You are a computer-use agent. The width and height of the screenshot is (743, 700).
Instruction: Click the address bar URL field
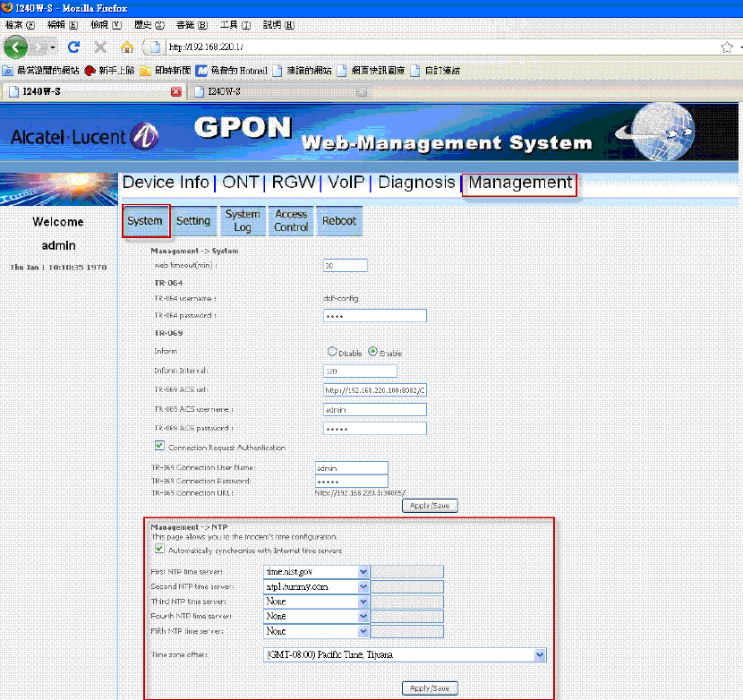[x=440, y=47]
